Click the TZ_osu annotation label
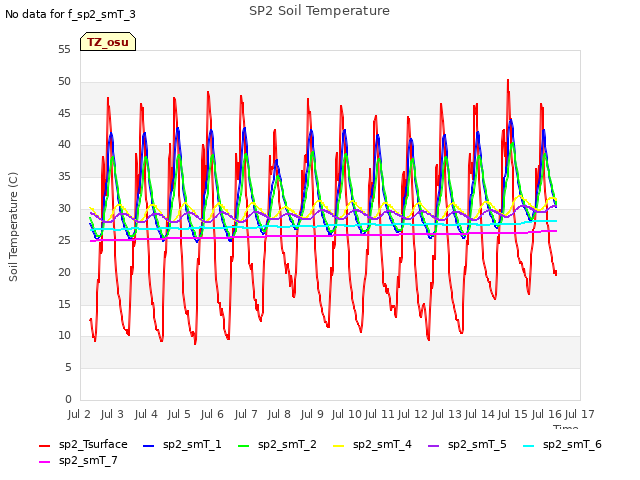Image resolution: width=640 pixels, height=480 pixels. pos(108,42)
